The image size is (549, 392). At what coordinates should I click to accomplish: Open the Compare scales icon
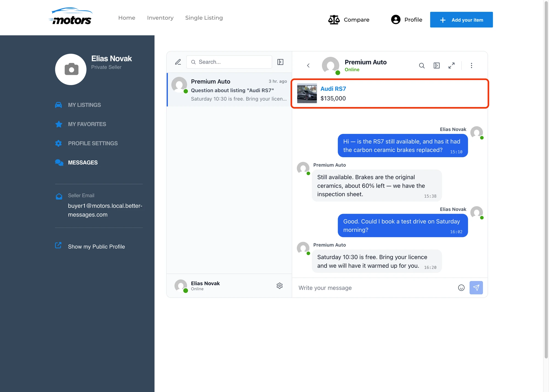(x=334, y=20)
